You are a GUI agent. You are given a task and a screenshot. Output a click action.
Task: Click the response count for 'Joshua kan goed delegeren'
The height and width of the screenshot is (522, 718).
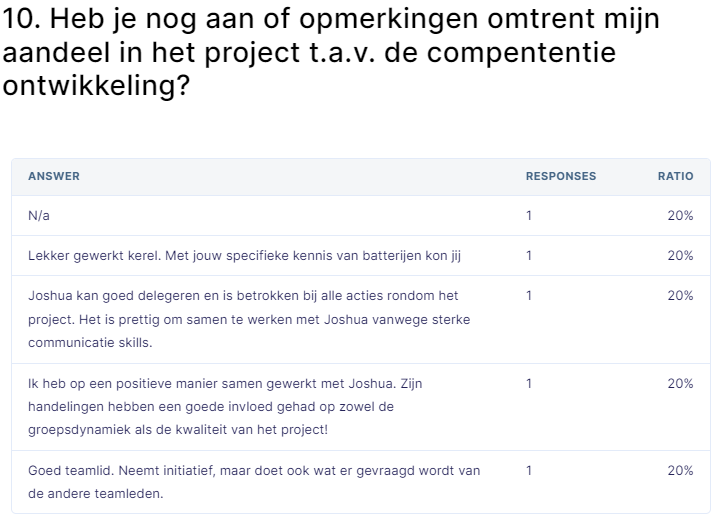coord(529,295)
